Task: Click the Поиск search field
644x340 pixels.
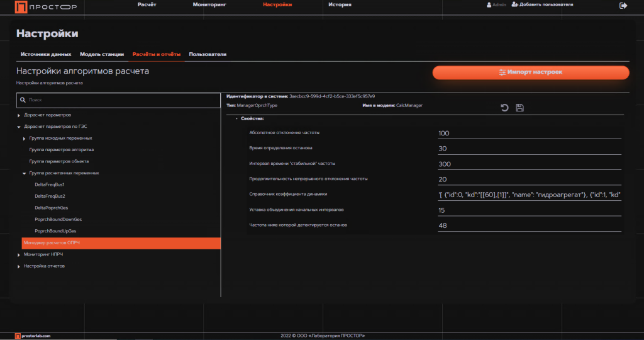Action: 123,99
